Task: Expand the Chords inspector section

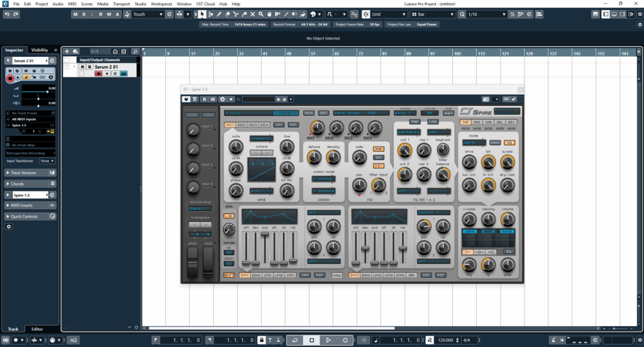Action: coord(30,184)
